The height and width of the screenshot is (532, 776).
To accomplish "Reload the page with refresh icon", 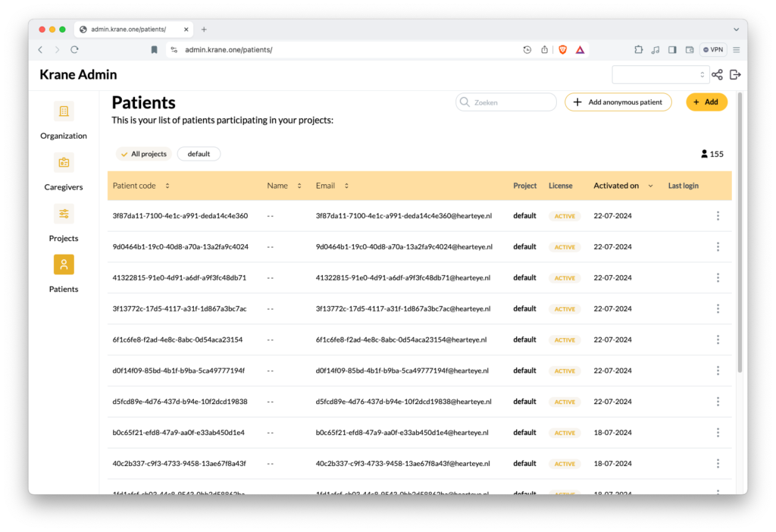I will point(74,49).
